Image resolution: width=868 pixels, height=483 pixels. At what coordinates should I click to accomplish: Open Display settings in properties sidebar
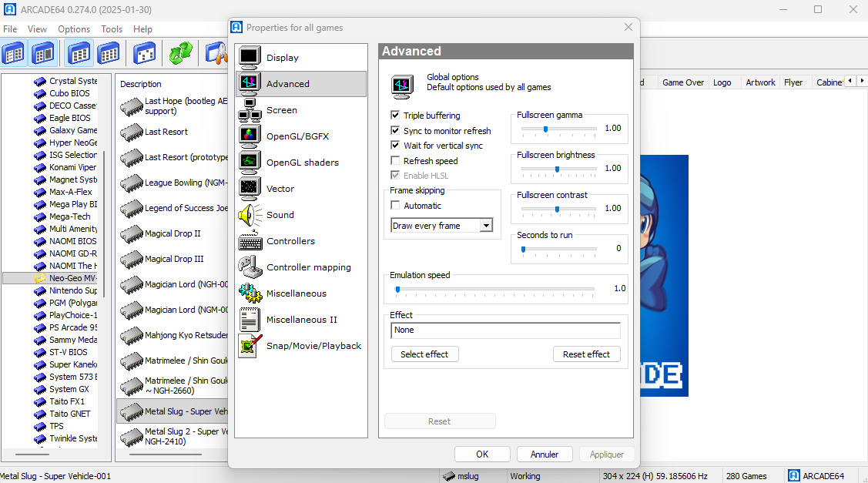(x=282, y=58)
